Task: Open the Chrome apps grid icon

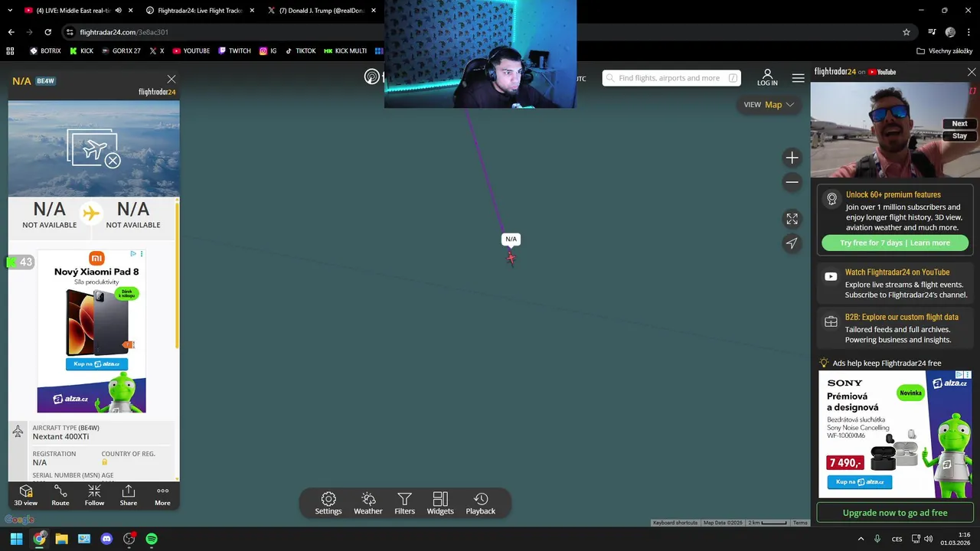Action: (10, 51)
